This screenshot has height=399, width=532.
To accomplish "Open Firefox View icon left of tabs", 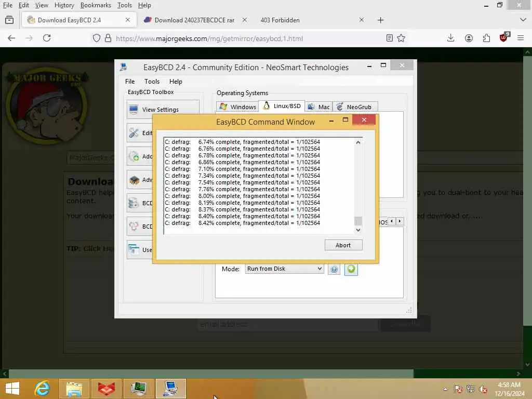I will coord(9,20).
